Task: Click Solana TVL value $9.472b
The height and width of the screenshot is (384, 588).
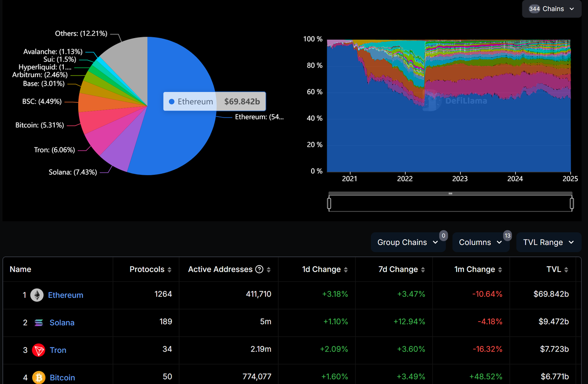Action: [x=554, y=322]
